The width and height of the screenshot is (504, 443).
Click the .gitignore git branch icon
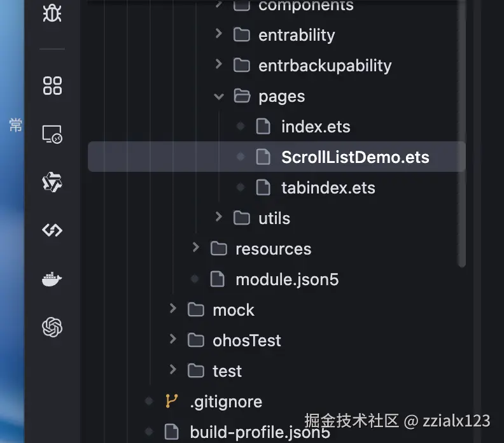(172, 402)
